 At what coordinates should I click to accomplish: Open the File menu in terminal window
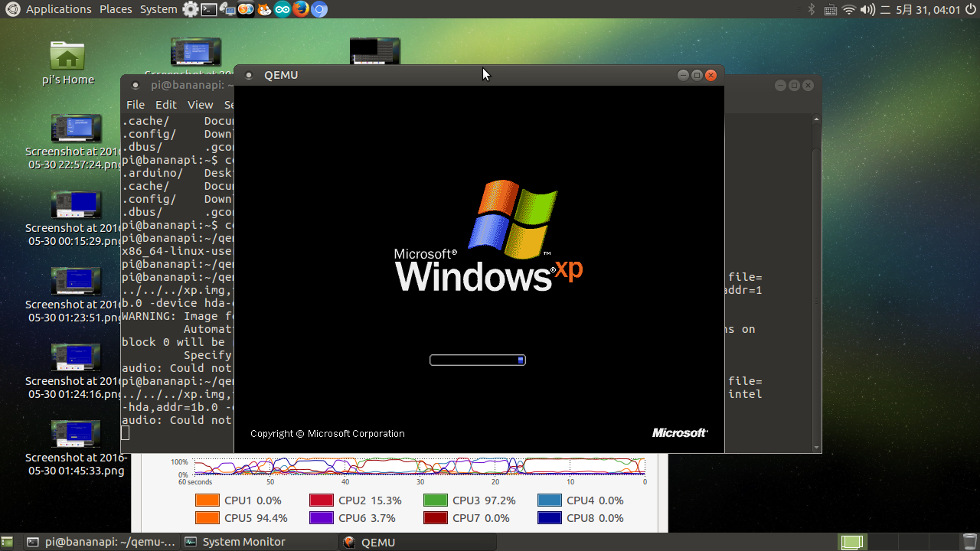[136, 105]
